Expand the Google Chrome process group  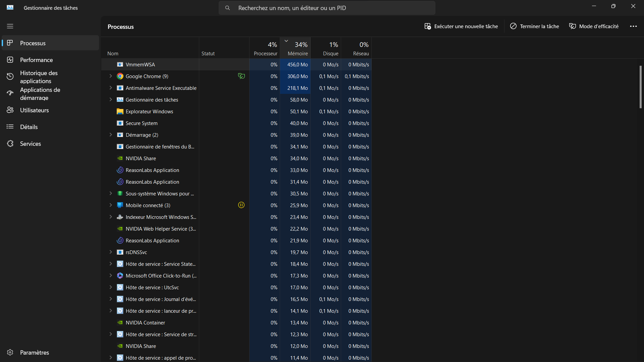click(x=110, y=76)
